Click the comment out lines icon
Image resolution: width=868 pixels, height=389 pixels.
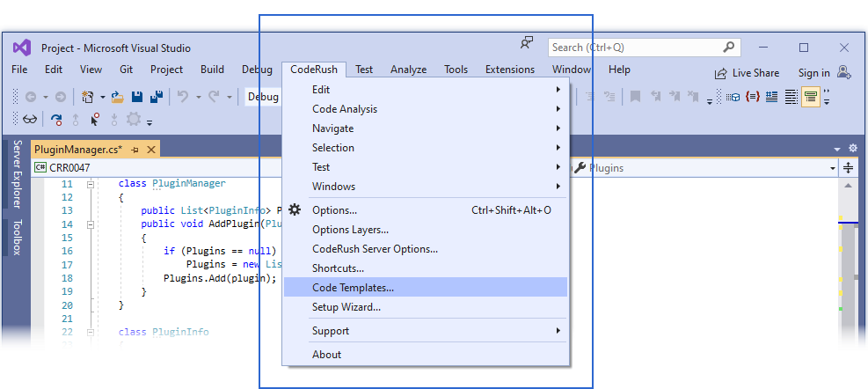[591, 97]
